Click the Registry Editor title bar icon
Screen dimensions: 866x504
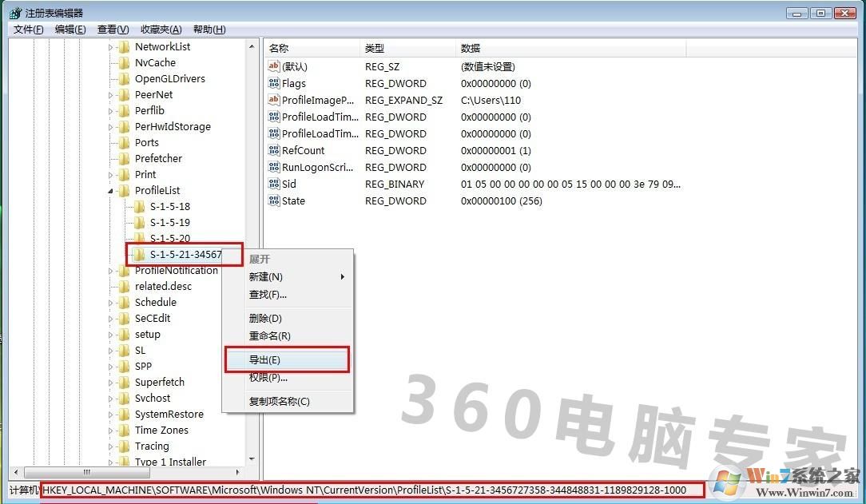pyautogui.click(x=14, y=13)
